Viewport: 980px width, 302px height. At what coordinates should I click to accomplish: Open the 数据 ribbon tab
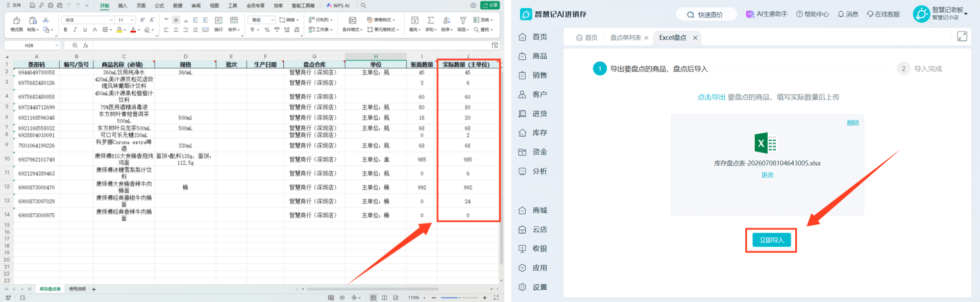coord(178,6)
